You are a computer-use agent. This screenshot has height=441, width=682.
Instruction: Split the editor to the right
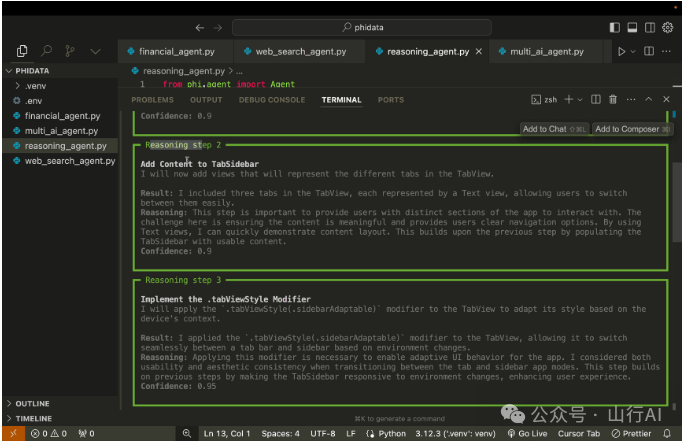click(x=649, y=51)
